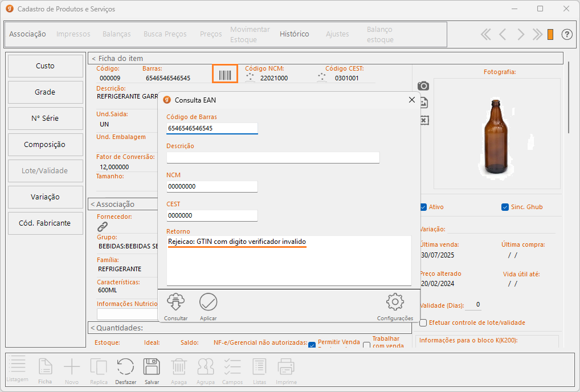Open Configurações gear in Consulta EAN
Viewport: 580px width, 392px height.
click(394, 302)
